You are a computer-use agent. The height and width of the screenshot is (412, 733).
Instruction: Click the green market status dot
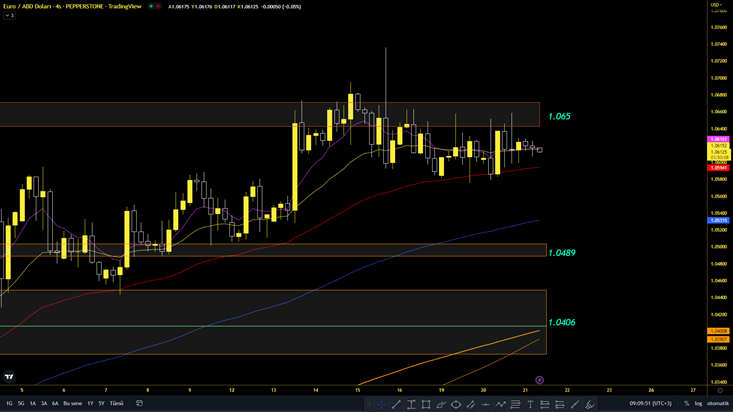point(151,7)
